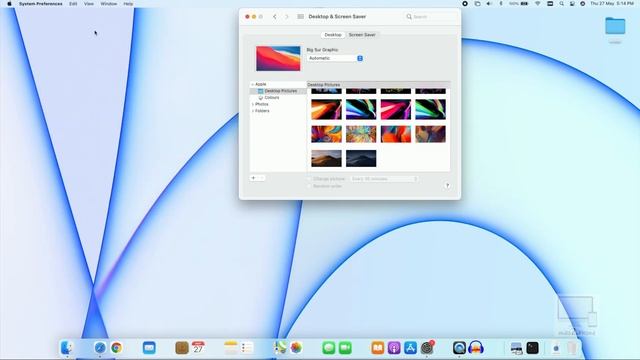The image size is (640, 360).
Task: Select the Mojave day dune wallpaper
Action: [326, 158]
